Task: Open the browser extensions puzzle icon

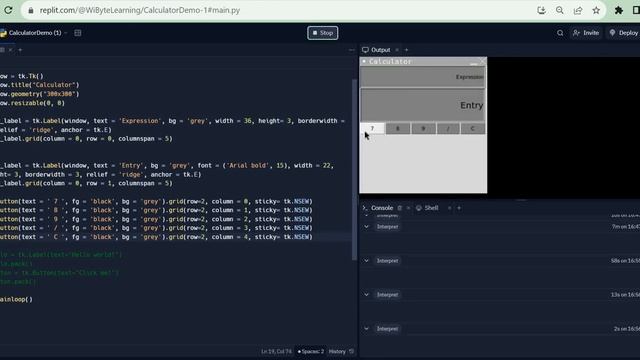Action: 619,10
